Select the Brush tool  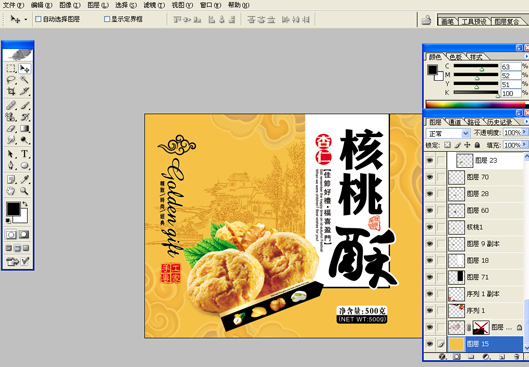coord(24,105)
